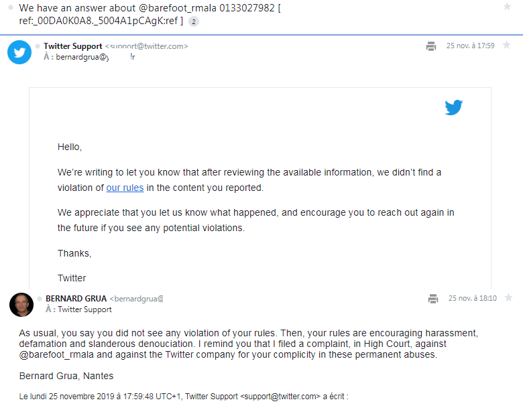Print the Twitter Support message
Image resolution: width=523 pixels, height=420 pixels.
coord(431,46)
